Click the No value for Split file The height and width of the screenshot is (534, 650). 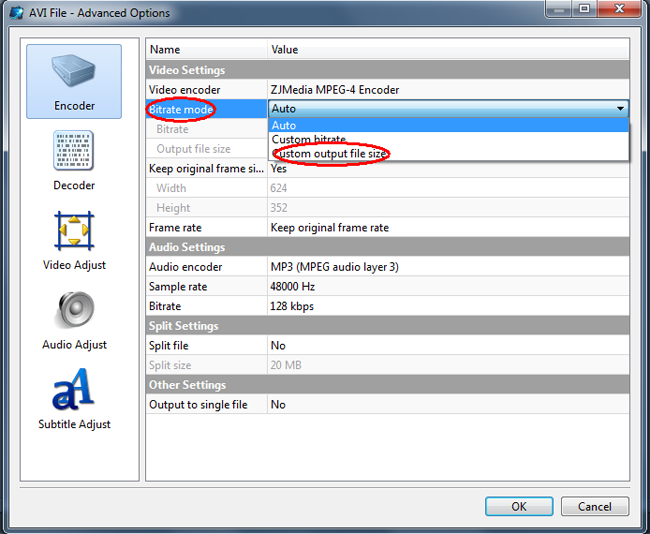point(278,345)
